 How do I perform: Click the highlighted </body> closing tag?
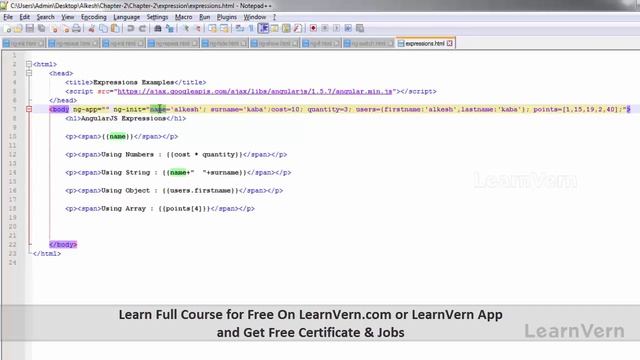tap(63, 244)
